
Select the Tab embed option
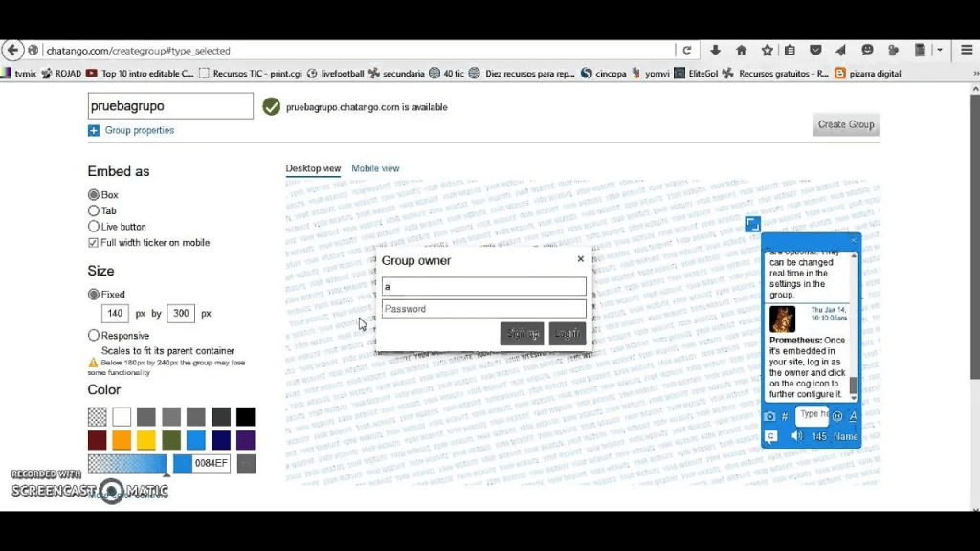point(94,210)
